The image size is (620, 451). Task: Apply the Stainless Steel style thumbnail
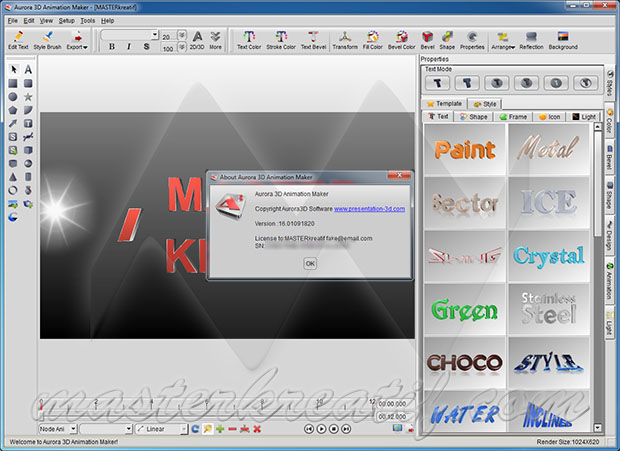tap(549, 309)
